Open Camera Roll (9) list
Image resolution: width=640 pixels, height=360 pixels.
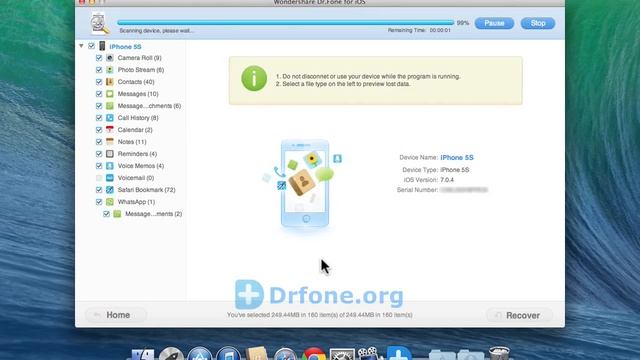(x=139, y=58)
